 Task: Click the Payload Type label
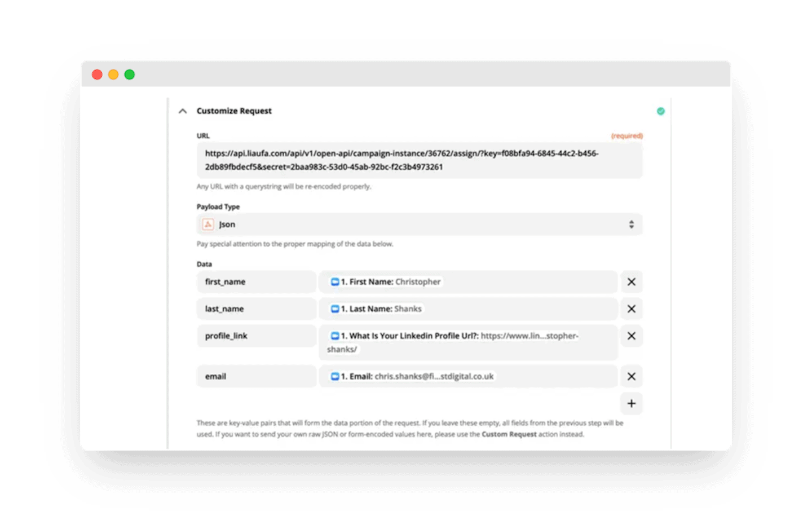pos(218,207)
